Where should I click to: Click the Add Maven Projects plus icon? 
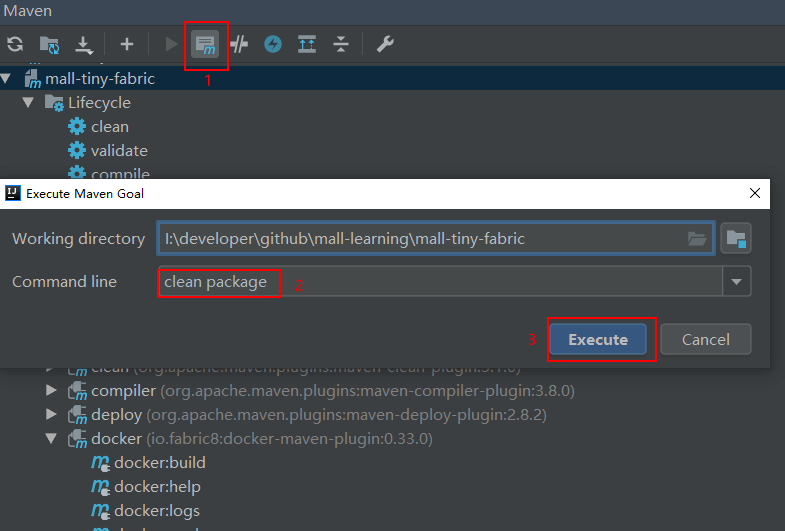tap(127, 44)
